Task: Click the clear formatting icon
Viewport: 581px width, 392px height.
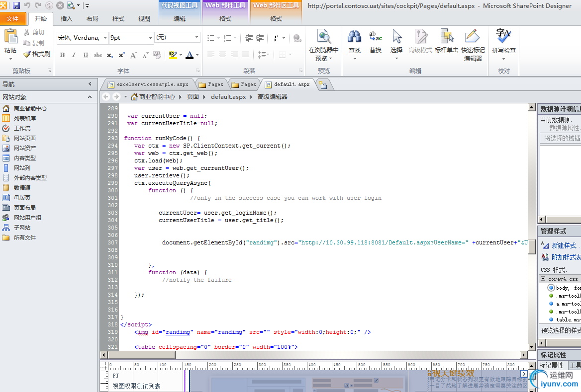Action: click(x=157, y=55)
